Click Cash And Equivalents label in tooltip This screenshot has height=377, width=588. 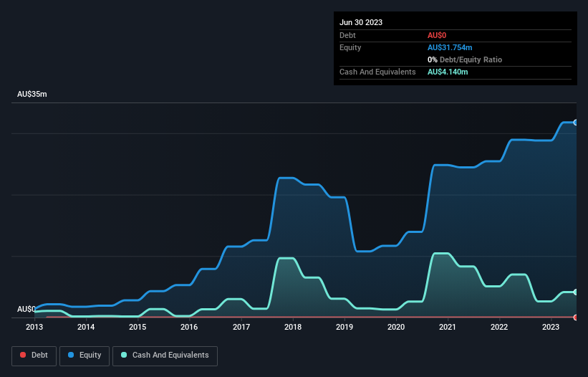(x=377, y=72)
